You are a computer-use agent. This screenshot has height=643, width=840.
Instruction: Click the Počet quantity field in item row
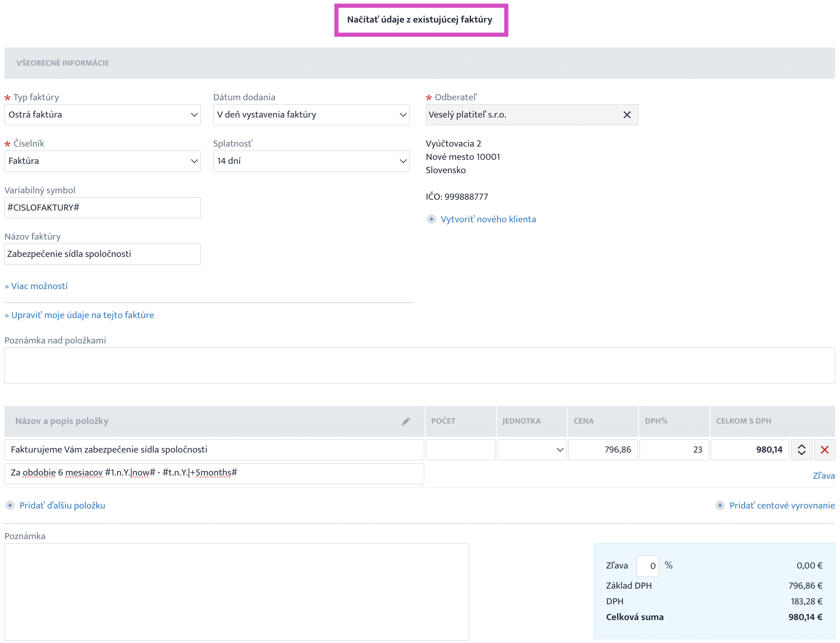[x=460, y=450]
